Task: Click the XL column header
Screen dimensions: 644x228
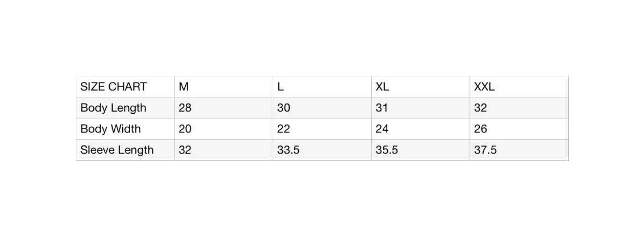Action: coord(382,87)
